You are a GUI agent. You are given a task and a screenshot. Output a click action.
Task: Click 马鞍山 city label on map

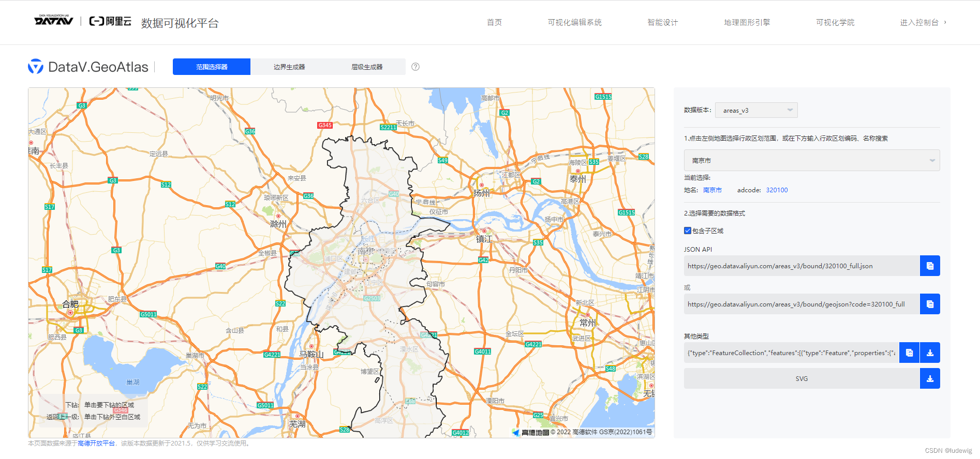311,354
